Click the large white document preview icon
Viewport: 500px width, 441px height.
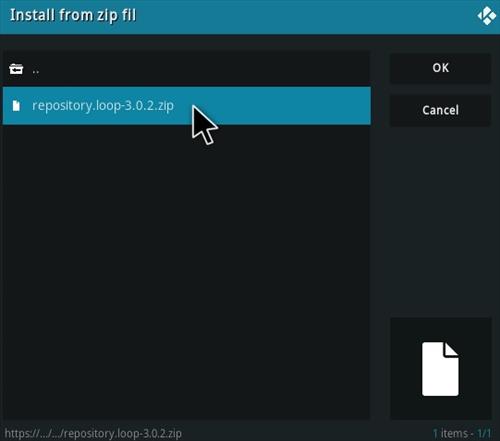(x=440, y=369)
